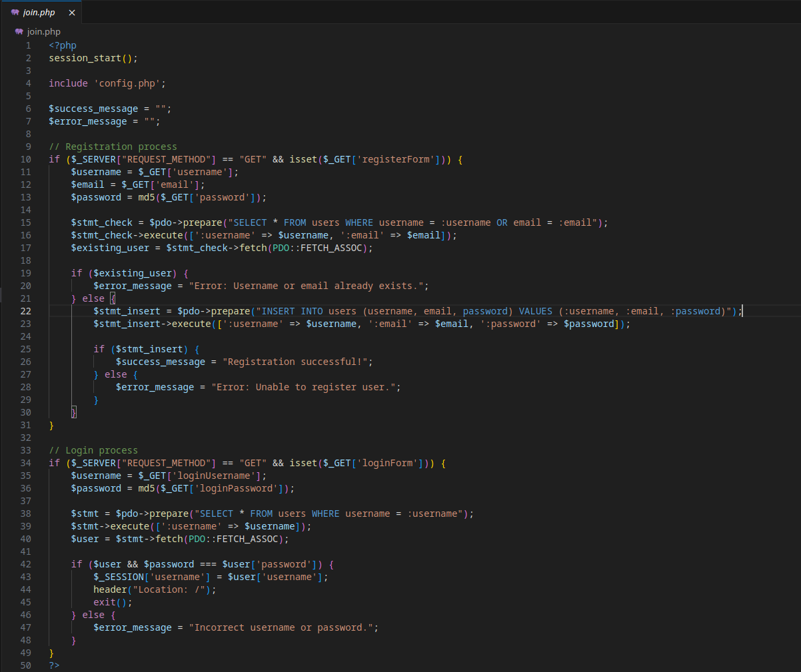Image resolution: width=801 pixels, height=672 pixels.
Task: Click the $stmt->execute([':username' => $username]); line
Action: 191,526
